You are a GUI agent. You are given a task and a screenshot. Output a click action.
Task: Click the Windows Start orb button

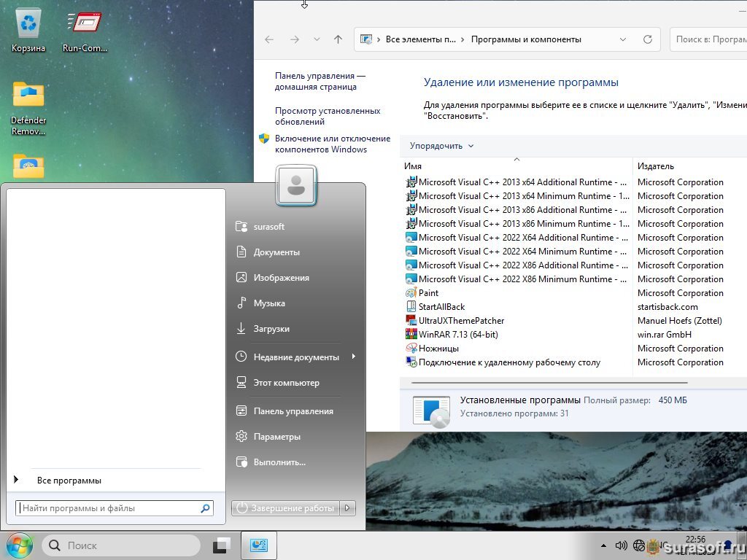(19, 545)
